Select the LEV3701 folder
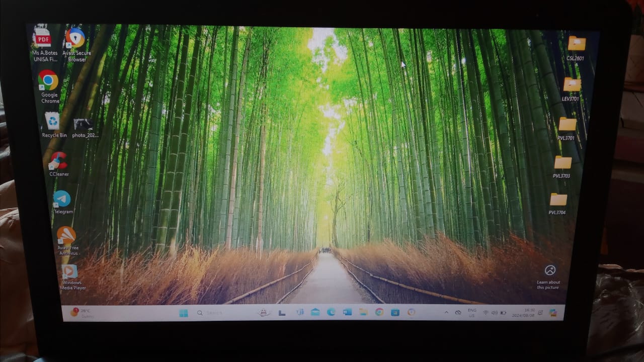 pyautogui.click(x=572, y=85)
